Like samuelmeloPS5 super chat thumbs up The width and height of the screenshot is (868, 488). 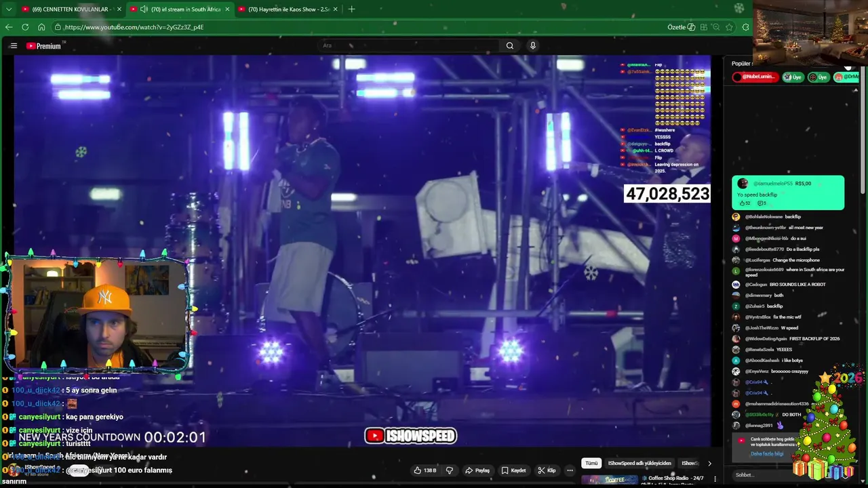[x=744, y=203]
